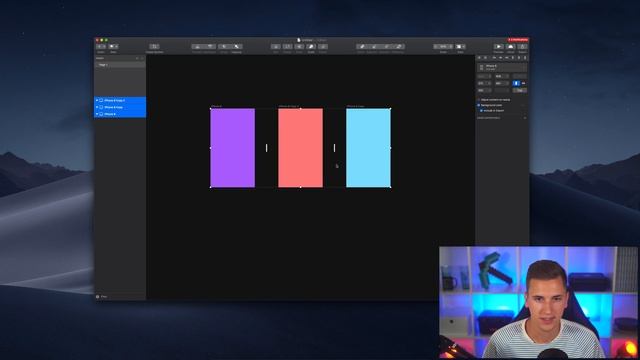This screenshot has width=640, height=360.
Task: Select the portrait orientation toggle
Action: [516, 83]
